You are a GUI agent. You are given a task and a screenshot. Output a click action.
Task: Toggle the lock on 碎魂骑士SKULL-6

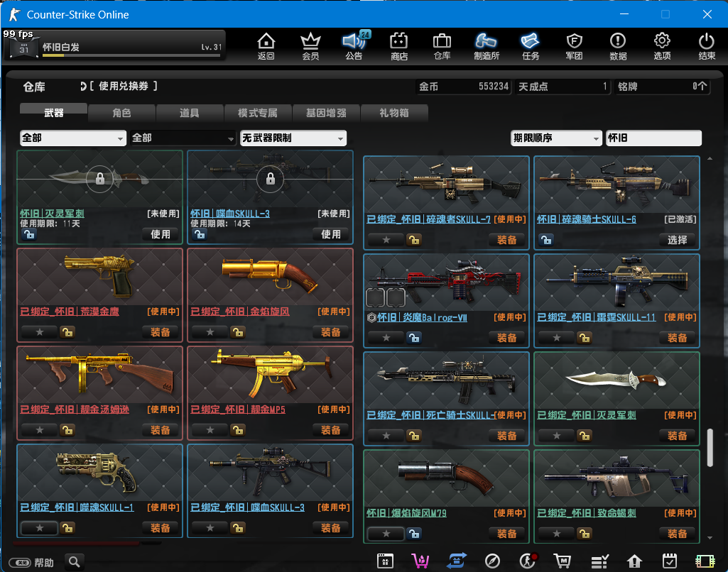[546, 240]
